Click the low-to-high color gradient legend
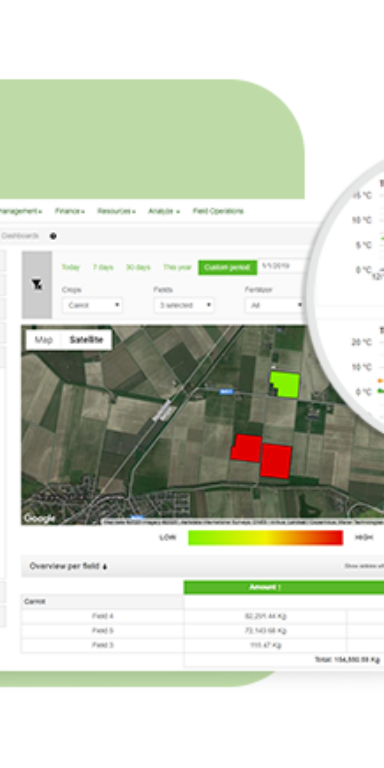 (265, 537)
